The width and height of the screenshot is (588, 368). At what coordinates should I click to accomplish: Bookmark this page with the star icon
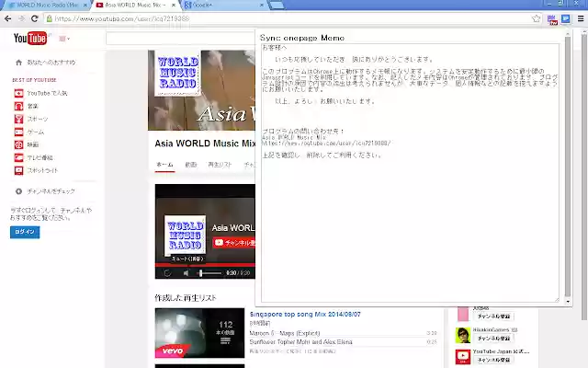(x=537, y=18)
